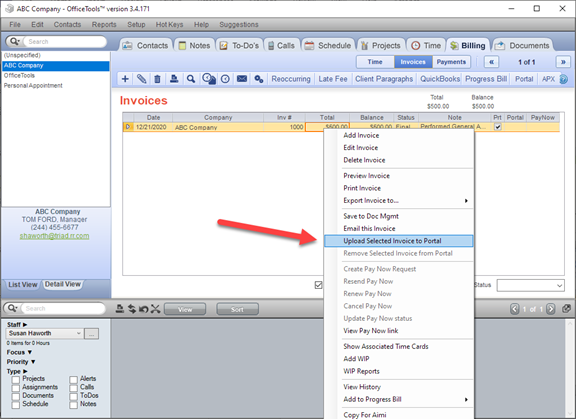The width and height of the screenshot is (576, 419).
Task: Click the bottom panel Search field
Action: point(63,308)
